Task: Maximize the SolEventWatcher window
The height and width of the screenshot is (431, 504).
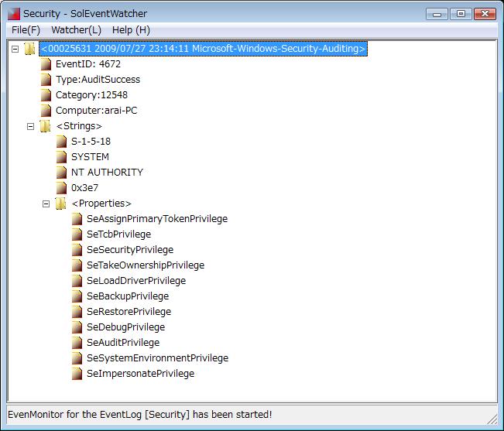Action: 461,14
